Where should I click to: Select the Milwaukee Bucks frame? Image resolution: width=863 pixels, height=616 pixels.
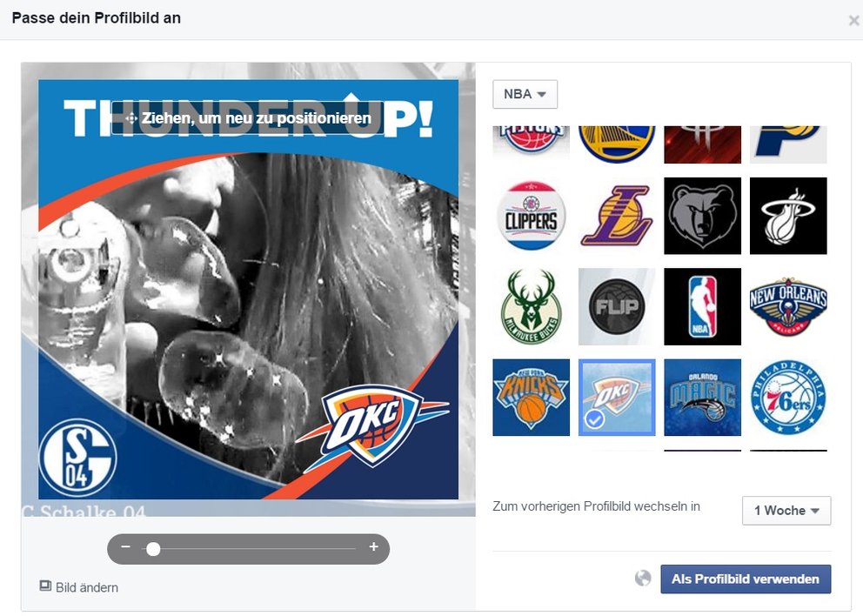(x=531, y=306)
